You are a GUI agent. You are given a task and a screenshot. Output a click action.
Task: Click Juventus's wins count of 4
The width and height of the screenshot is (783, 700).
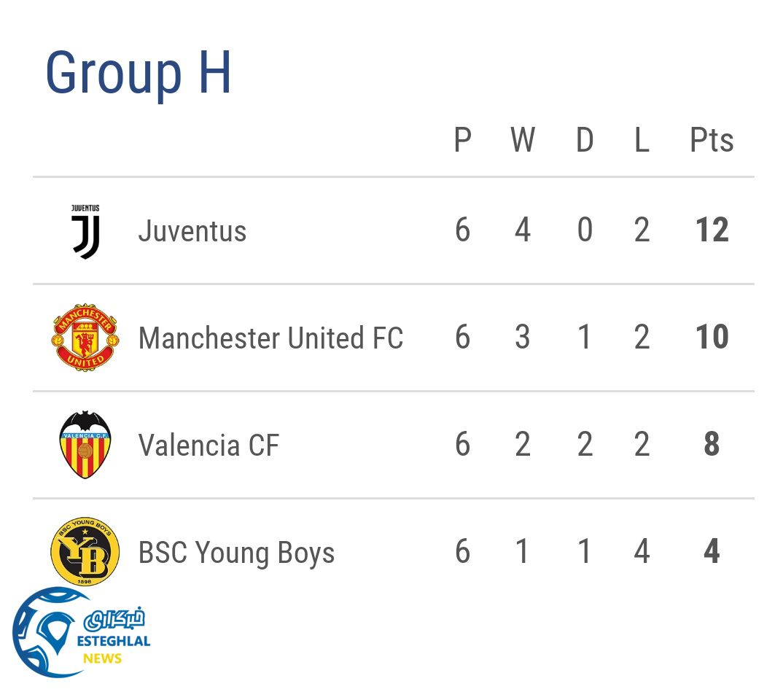522,231
